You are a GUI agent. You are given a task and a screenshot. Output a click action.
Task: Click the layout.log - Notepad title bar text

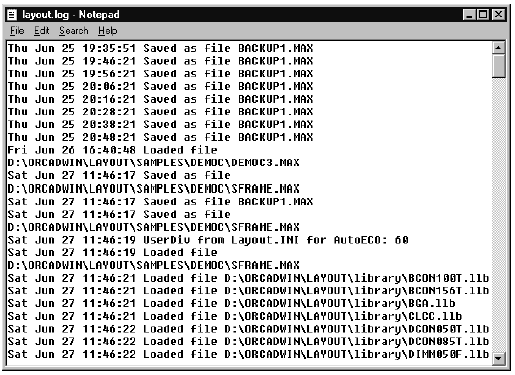tap(71, 15)
